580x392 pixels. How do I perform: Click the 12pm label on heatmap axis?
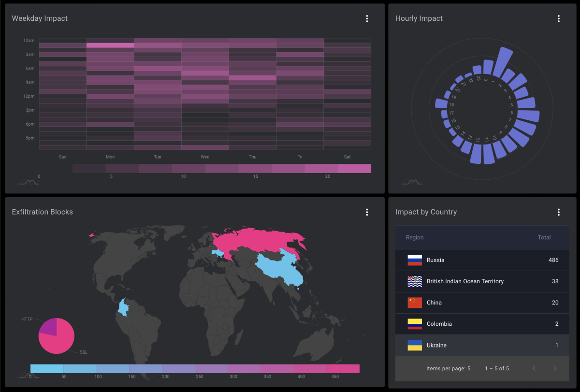pyautogui.click(x=30, y=96)
